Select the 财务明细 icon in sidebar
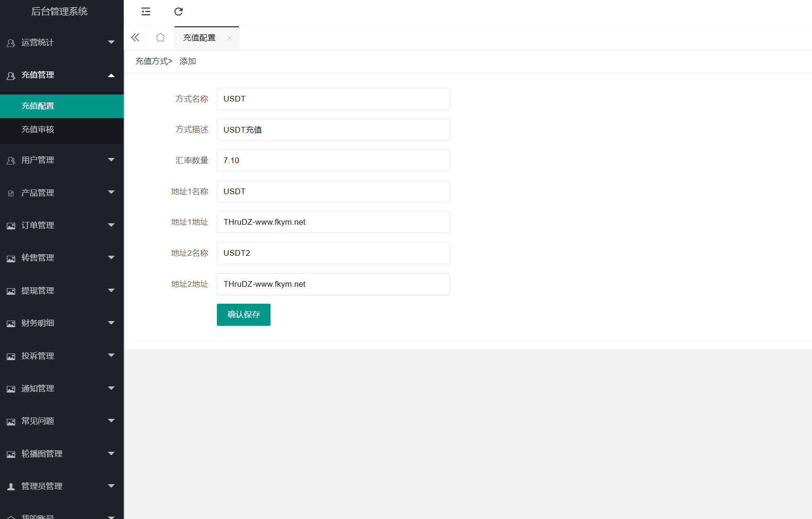The height and width of the screenshot is (519, 812). click(10, 323)
